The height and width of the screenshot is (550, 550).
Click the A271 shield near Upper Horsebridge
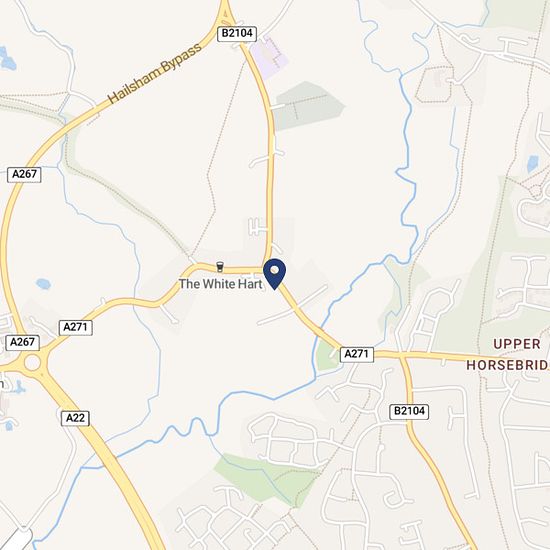(x=357, y=354)
